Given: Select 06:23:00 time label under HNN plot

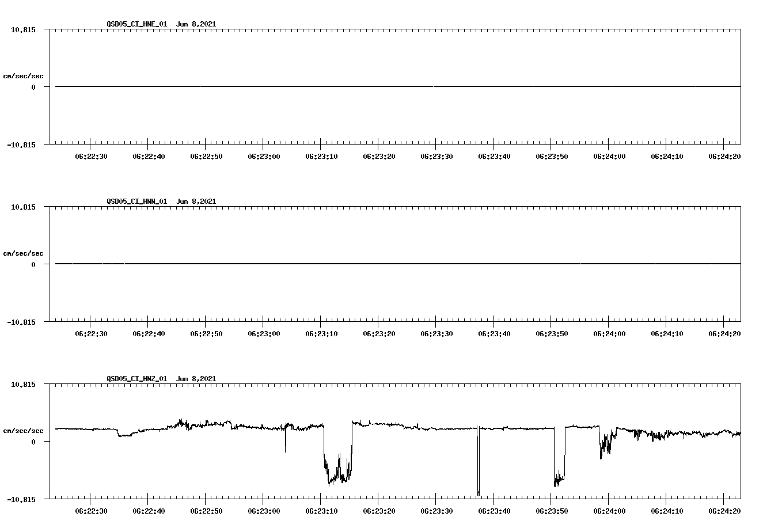Looking at the screenshot, I should (x=264, y=334).
